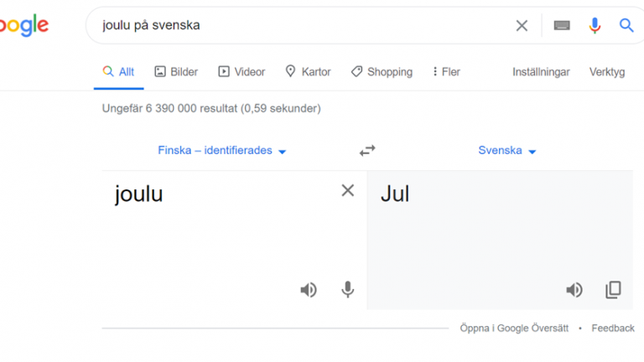The image size is (644, 362).
Task: Switch to the Bilder tab
Action: click(x=176, y=72)
